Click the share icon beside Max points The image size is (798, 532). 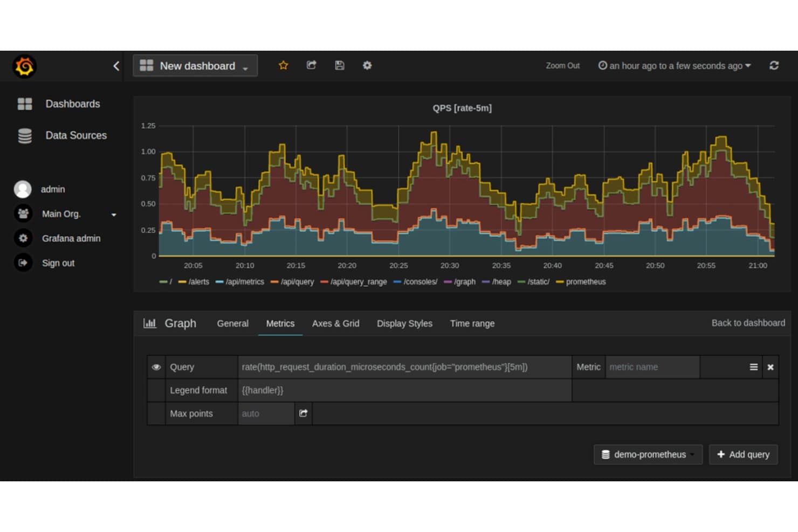point(304,413)
